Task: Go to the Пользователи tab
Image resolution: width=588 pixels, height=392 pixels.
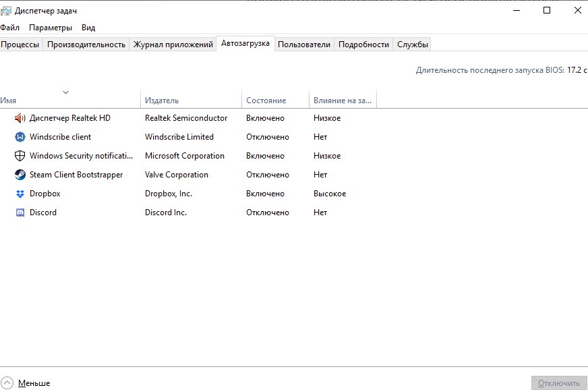Action: pos(304,45)
